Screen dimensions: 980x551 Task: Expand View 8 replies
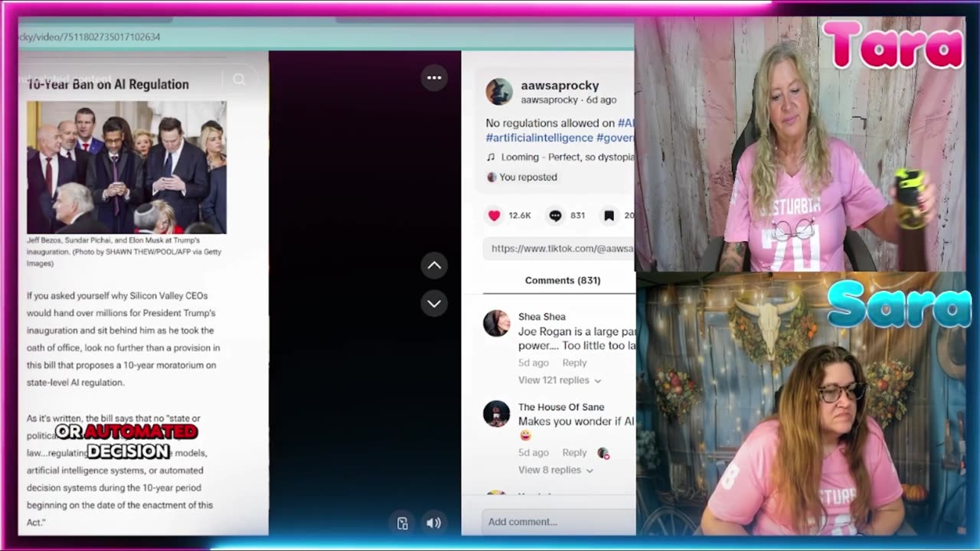(556, 470)
